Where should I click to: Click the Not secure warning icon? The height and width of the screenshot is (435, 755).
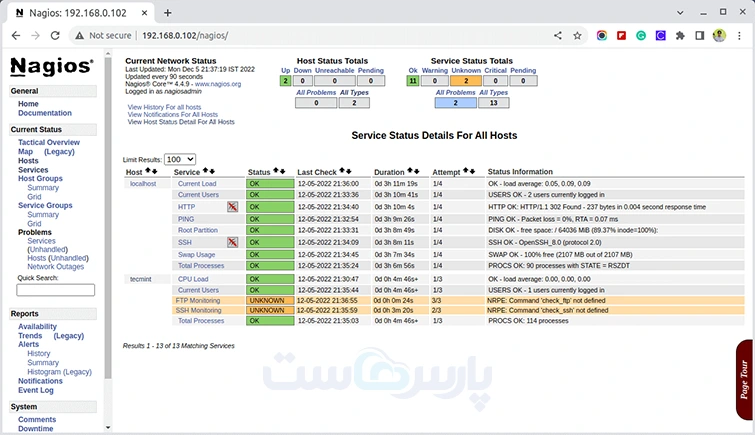click(x=79, y=35)
